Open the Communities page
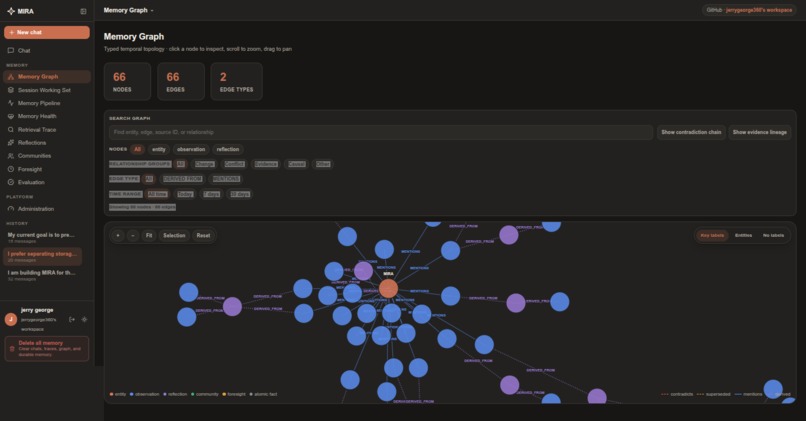 [x=47, y=156]
